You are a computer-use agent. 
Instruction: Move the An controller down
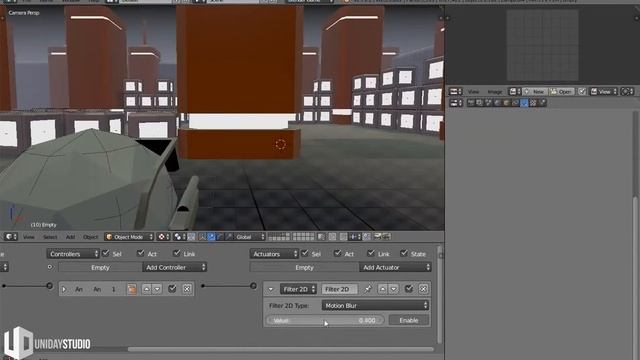157,289
